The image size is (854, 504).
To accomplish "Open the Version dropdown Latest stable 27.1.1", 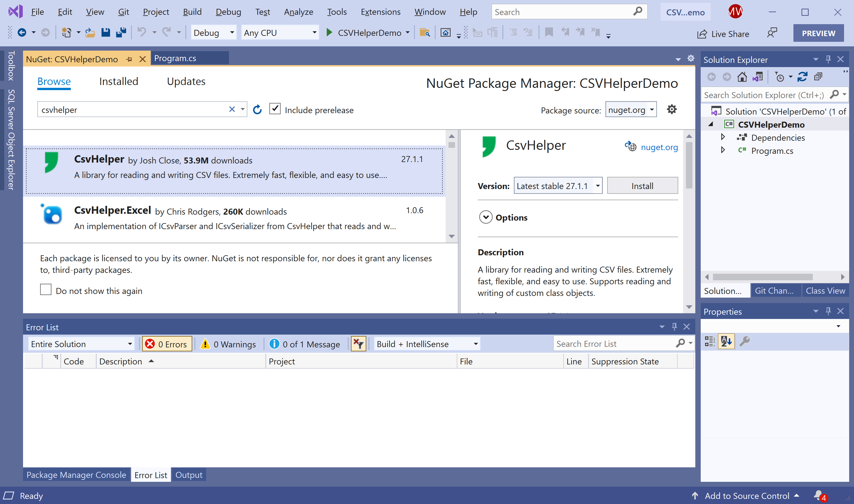I will click(558, 186).
